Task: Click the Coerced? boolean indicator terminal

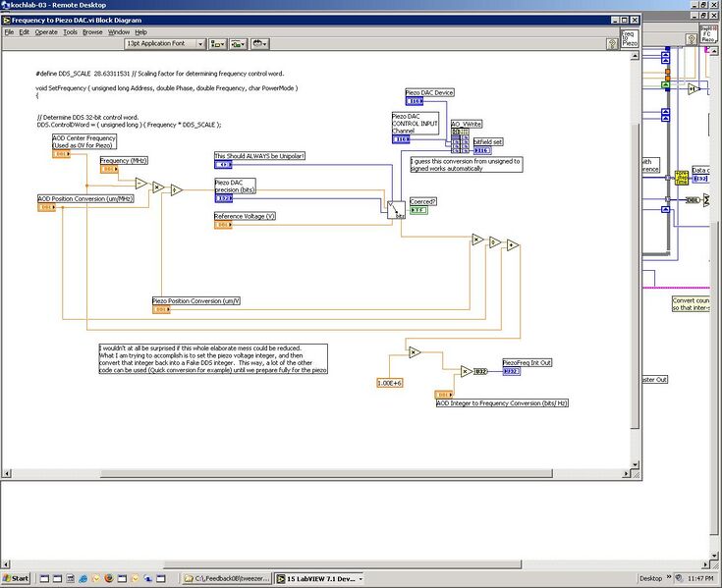Action: (x=418, y=210)
